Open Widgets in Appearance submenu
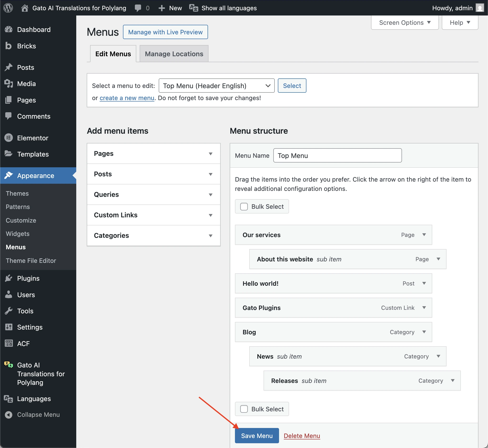488x448 pixels. (x=17, y=234)
